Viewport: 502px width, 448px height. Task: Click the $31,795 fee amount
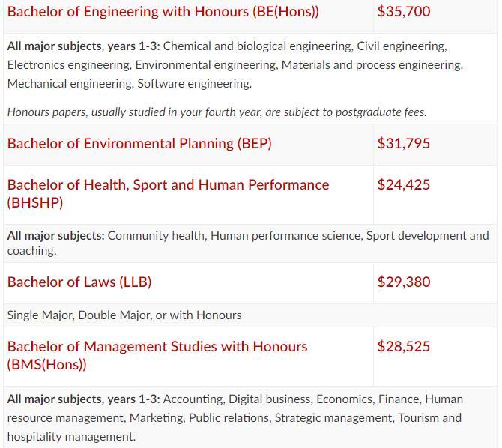point(404,143)
